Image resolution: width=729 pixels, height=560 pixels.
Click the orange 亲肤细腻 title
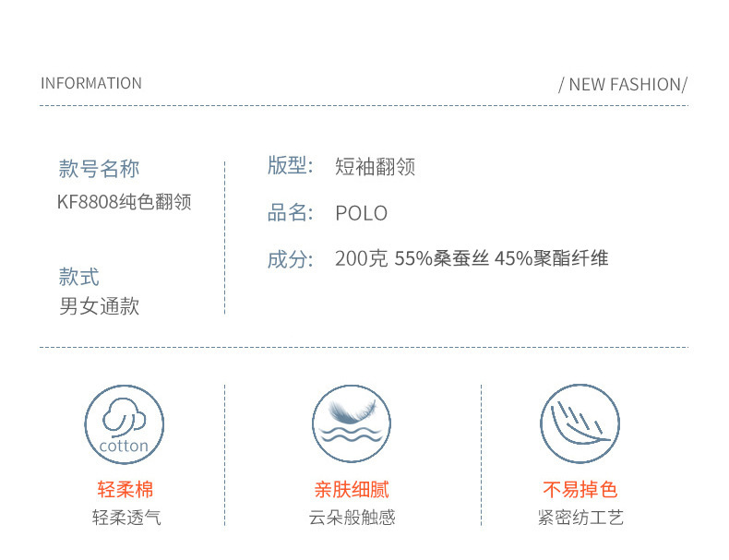(352, 490)
